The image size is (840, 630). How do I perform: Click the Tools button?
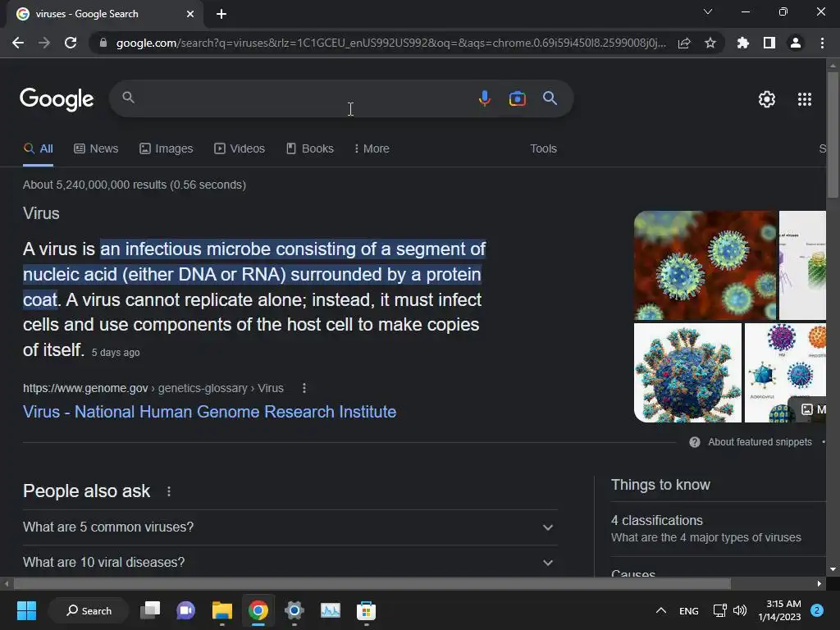click(543, 149)
